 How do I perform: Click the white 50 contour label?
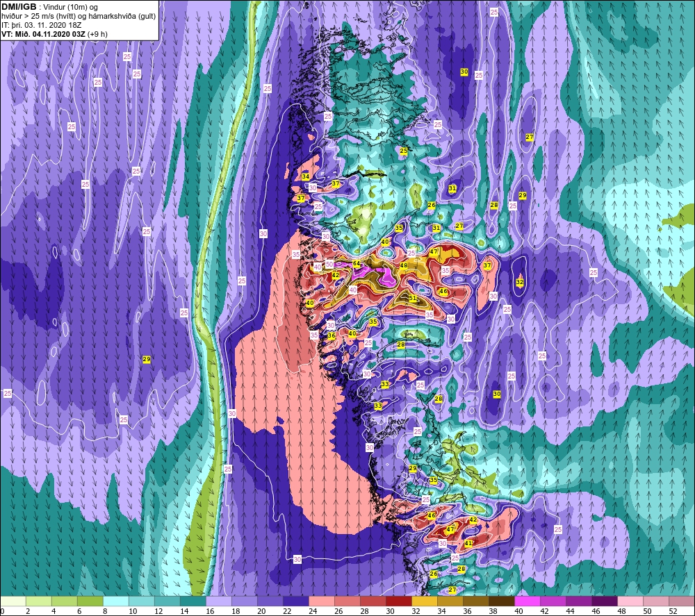coord(329,265)
